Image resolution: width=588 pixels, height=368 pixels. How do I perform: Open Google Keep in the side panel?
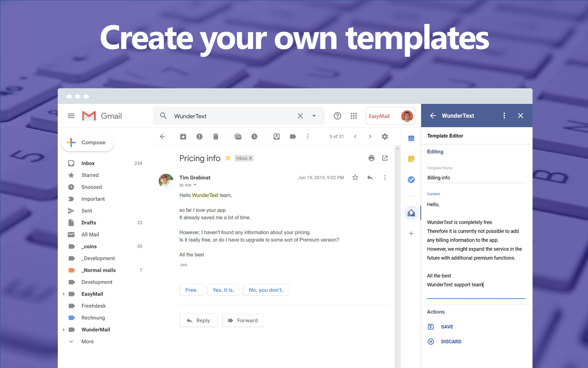tap(411, 159)
